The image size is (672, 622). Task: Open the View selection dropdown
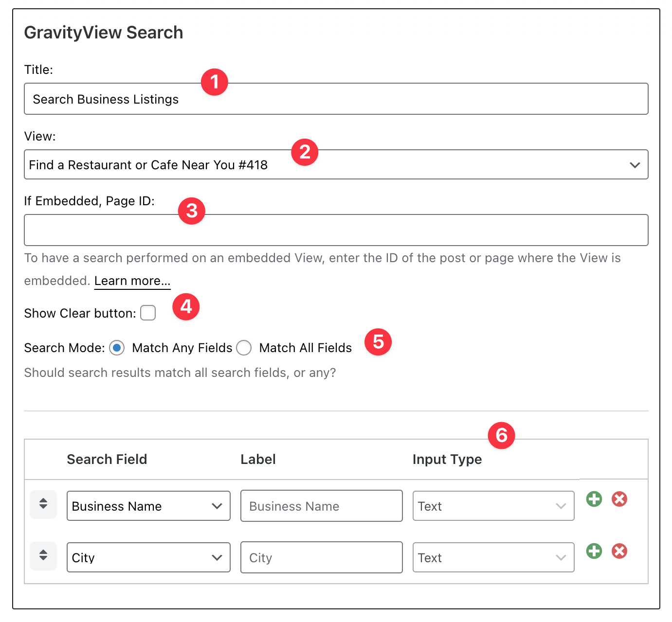coord(336,164)
